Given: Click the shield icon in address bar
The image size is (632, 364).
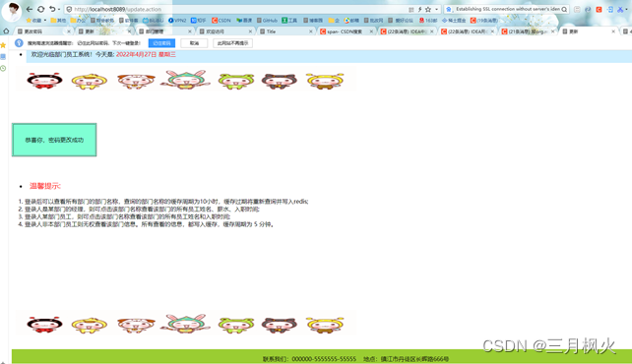Looking at the screenshot, I should [69, 9].
